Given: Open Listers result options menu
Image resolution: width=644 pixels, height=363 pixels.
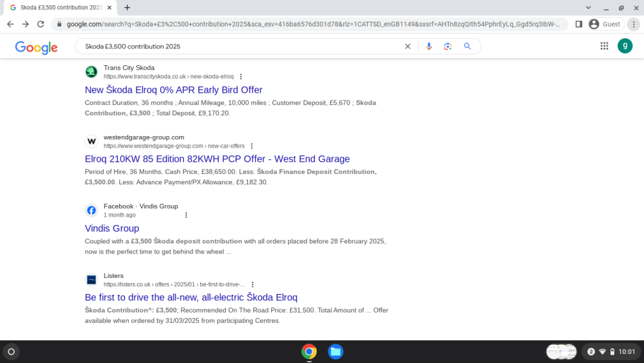Looking at the screenshot, I should pyautogui.click(x=252, y=284).
